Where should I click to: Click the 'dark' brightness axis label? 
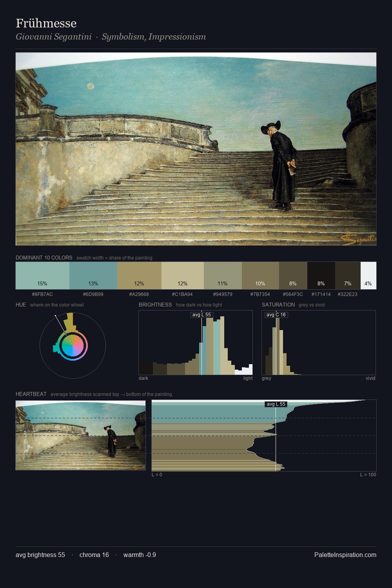tap(143, 378)
